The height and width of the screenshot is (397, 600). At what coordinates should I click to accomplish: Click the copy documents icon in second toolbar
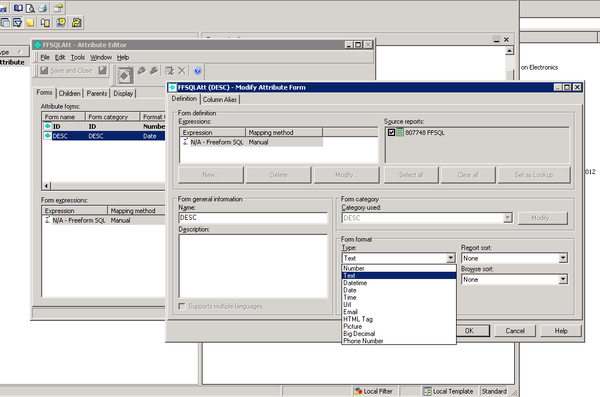click(45, 23)
